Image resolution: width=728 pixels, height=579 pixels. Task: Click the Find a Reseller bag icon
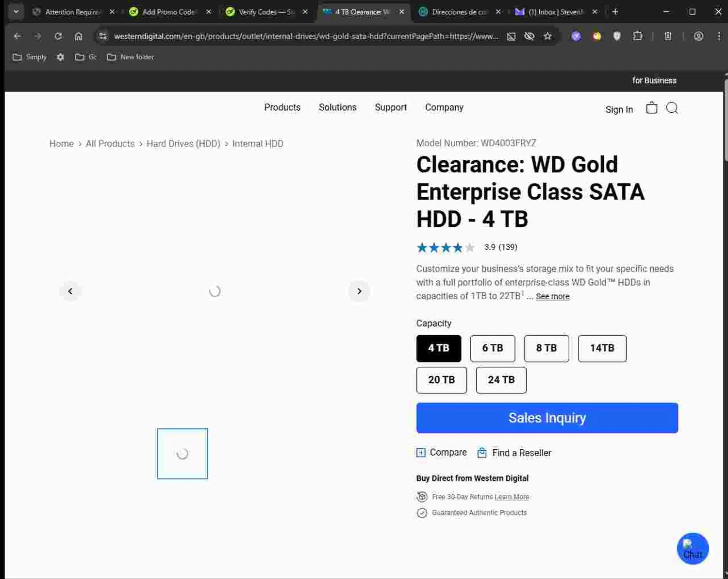[x=482, y=453]
